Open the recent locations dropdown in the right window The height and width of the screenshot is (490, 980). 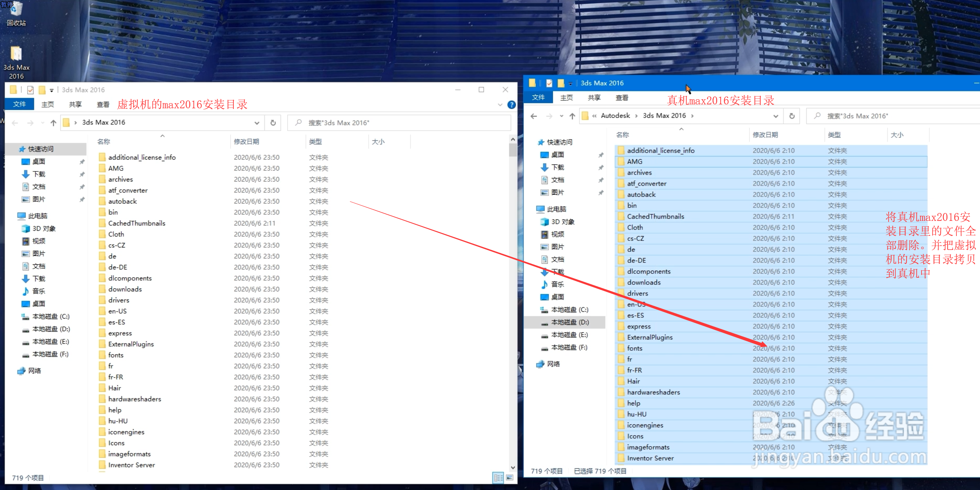(561, 116)
